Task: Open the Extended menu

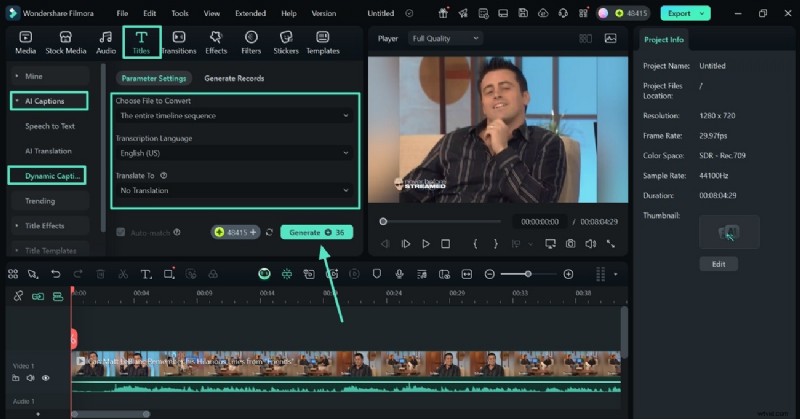Action: (250, 14)
